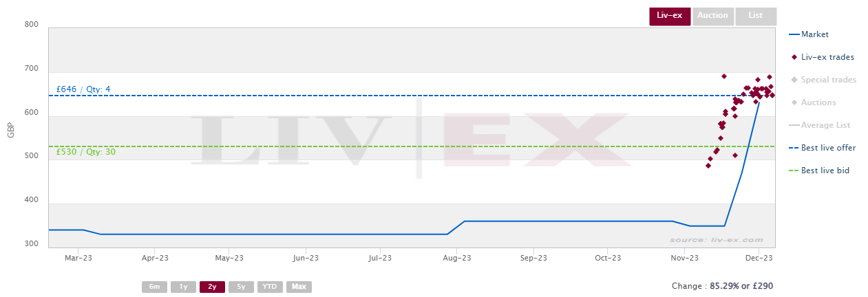Screen dimensions: 868x297
Task: Select the 6m time range
Action: [x=154, y=287]
